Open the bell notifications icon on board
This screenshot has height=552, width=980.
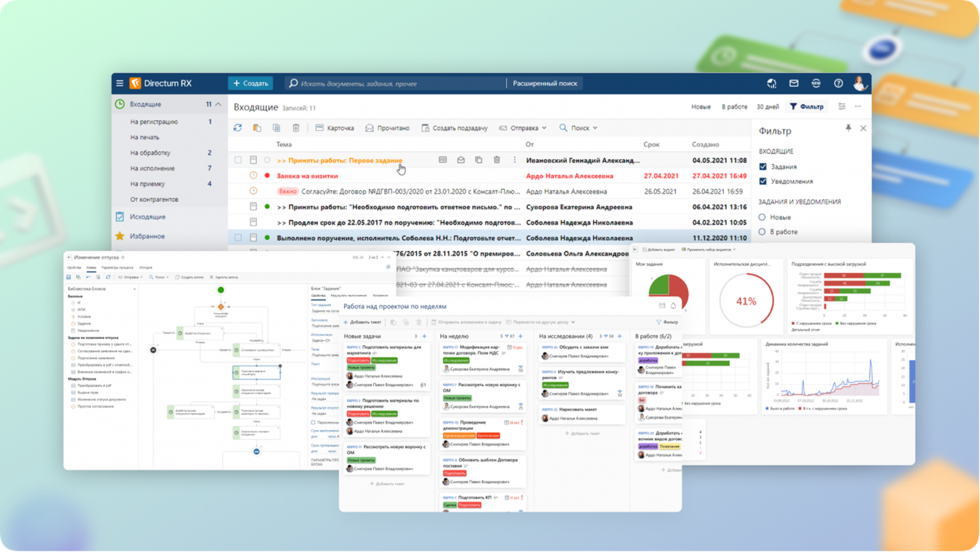tap(673, 306)
